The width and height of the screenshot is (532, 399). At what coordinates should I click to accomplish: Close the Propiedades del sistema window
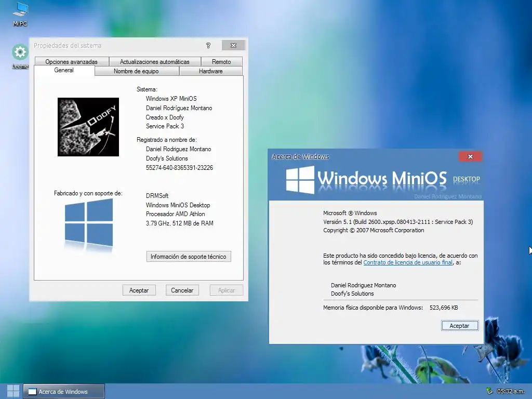pos(233,46)
